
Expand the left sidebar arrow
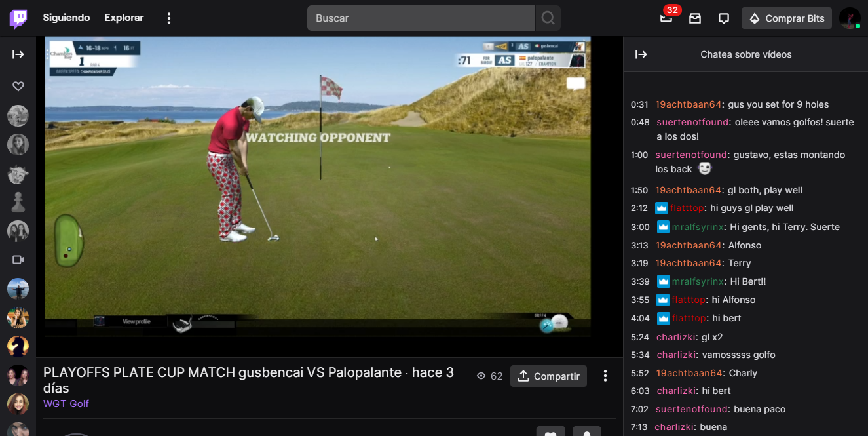tap(18, 54)
